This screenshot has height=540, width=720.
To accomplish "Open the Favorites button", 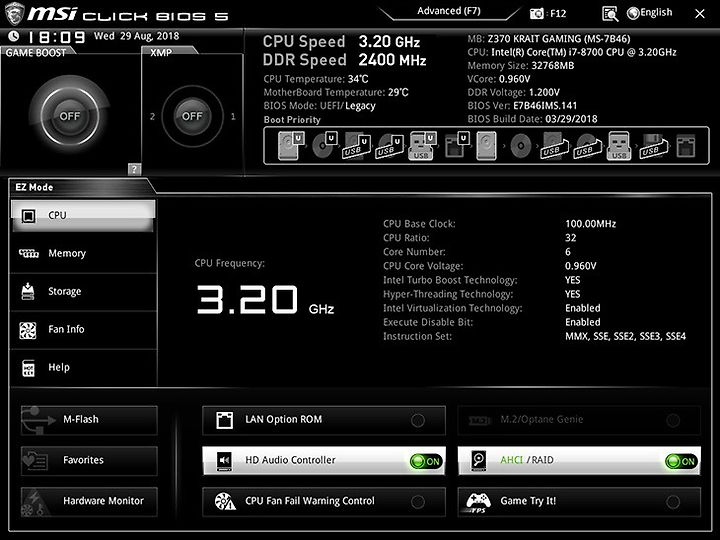I will point(89,461).
